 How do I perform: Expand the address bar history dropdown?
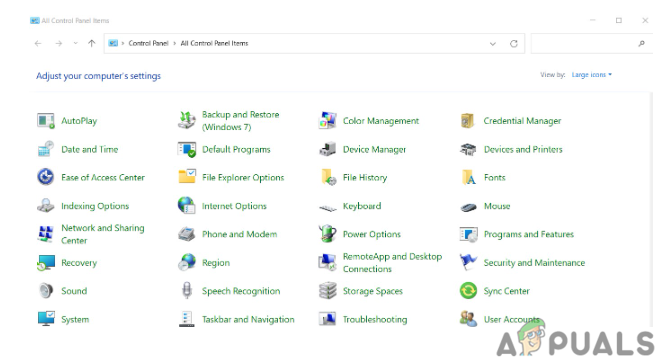coord(493,44)
